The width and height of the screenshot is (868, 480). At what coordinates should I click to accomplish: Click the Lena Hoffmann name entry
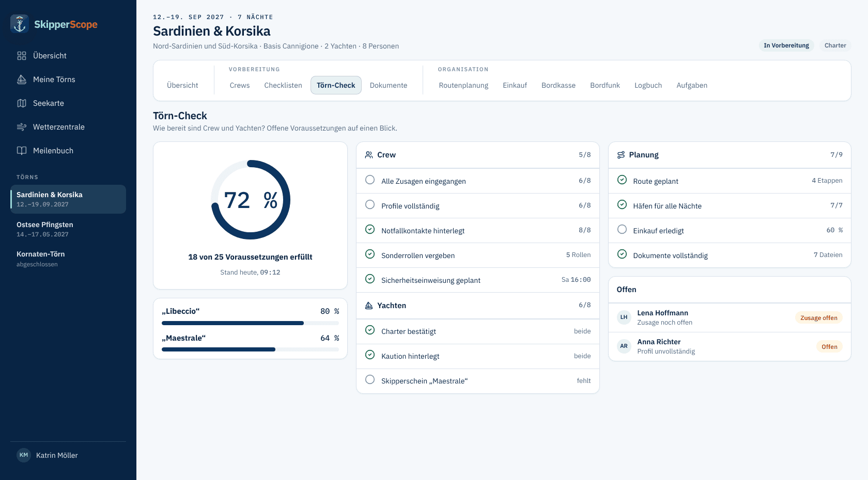662,313
